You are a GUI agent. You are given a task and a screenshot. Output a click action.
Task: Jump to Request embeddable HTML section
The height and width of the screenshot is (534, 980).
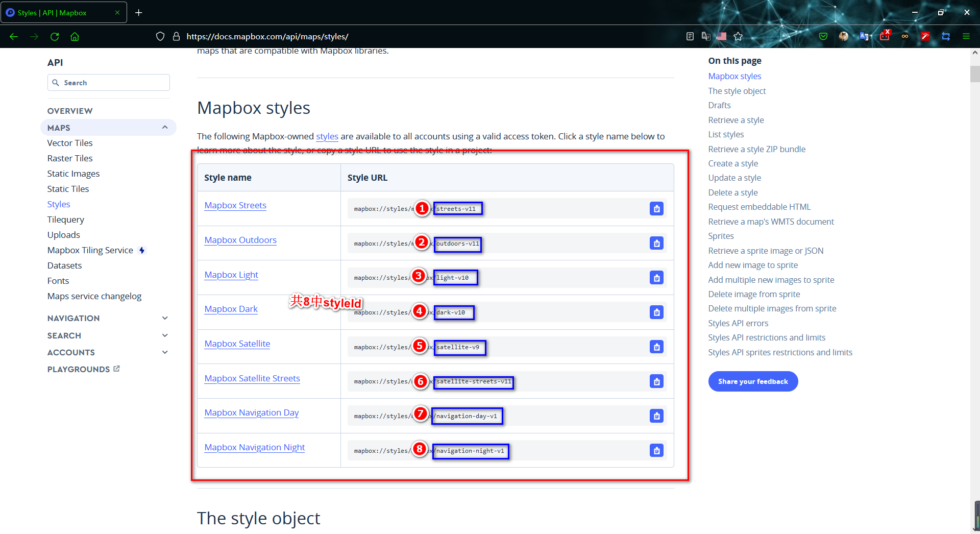(759, 207)
